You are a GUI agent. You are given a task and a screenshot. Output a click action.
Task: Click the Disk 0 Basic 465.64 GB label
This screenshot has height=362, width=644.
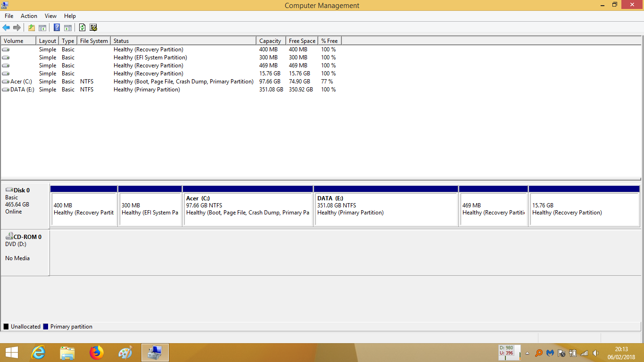(25, 206)
